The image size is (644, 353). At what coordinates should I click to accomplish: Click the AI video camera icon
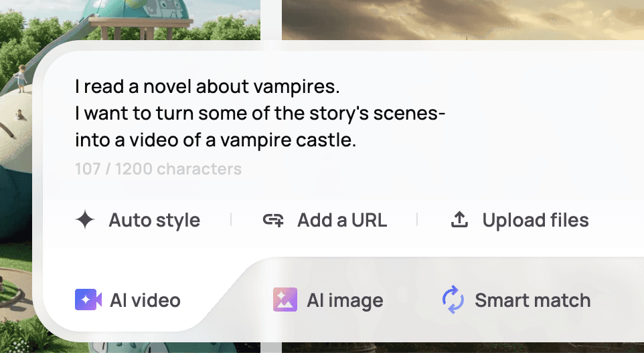(88, 300)
